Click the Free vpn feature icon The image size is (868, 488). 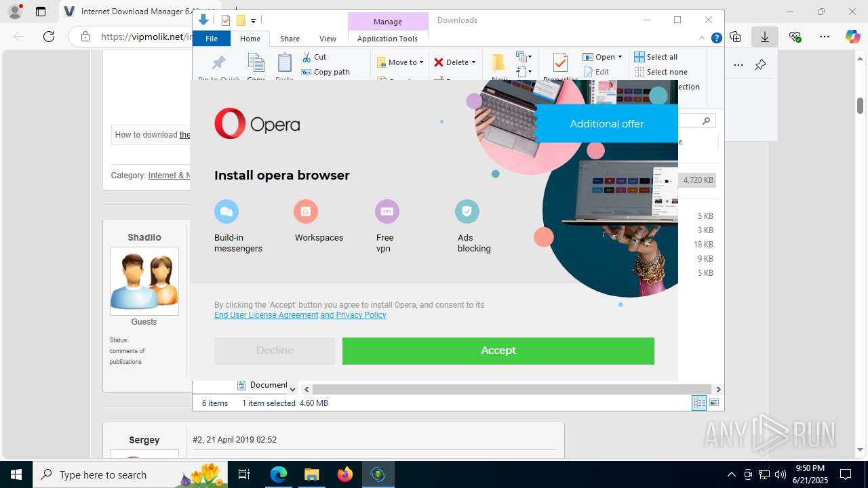(x=387, y=211)
